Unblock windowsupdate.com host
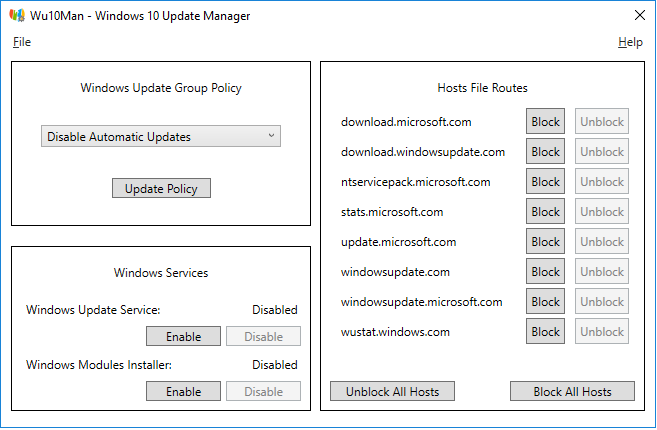This screenshot has width=657, height=430. [x=602, y=272]
